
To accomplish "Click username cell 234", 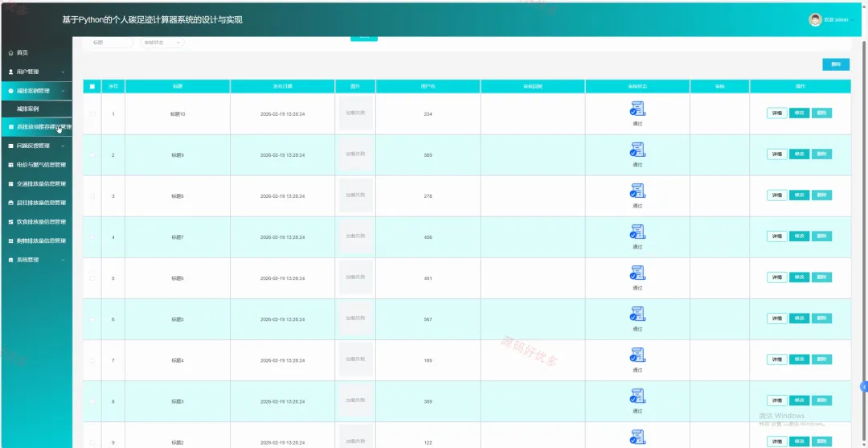I will [428, 114].
